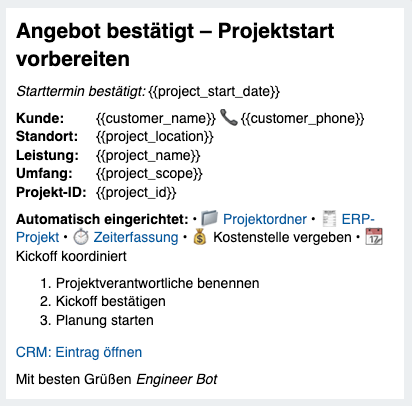The width and height of the screenshot is (412, 406).
Task: Click the {{project_scope}} placeholder
Action: click(x=149, y=174)
